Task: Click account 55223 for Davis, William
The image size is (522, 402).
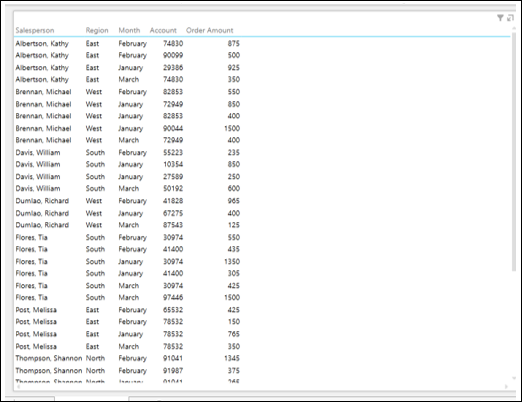Action: click(x=173, y=152)
